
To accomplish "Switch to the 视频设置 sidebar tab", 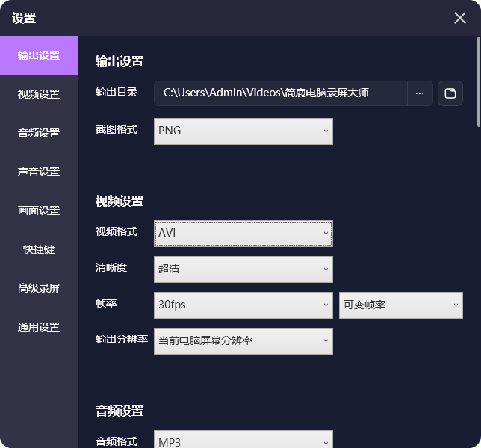I will click(39, 94).
